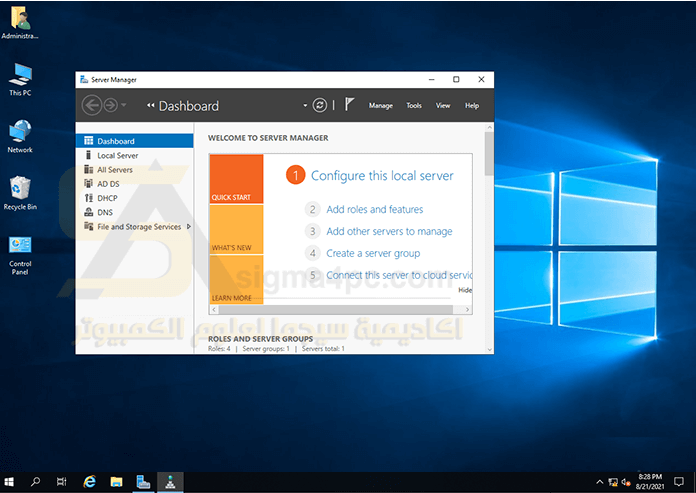Select Control Panel desktop icon
The width and height of the screenshot is (696, 493).
point(20,255)
